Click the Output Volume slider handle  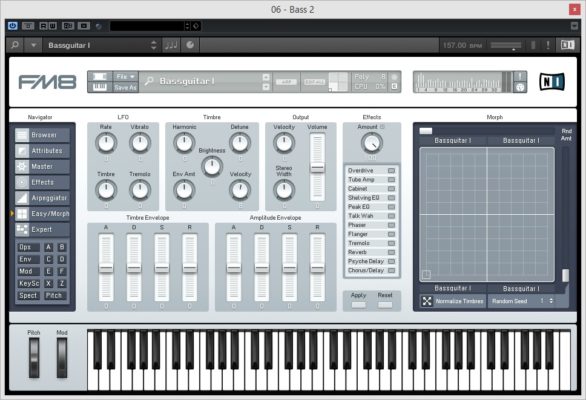pyautogui.click(x=318, y=168)
